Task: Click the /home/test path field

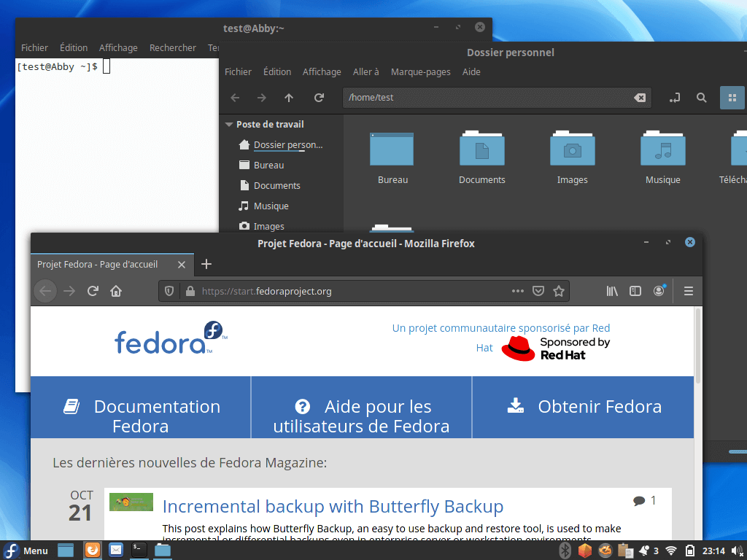Action: click(x=496, y=98)
